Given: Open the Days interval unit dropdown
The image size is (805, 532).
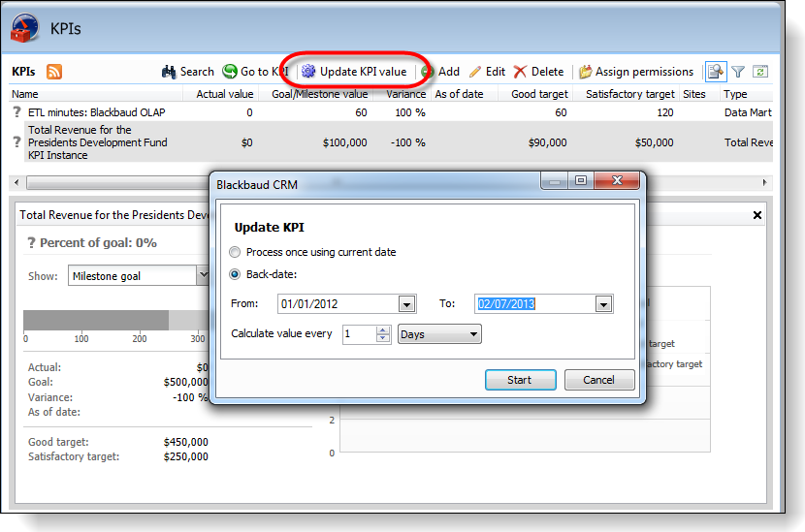Looking at the screenshot, I should click(x=439, y=334).
